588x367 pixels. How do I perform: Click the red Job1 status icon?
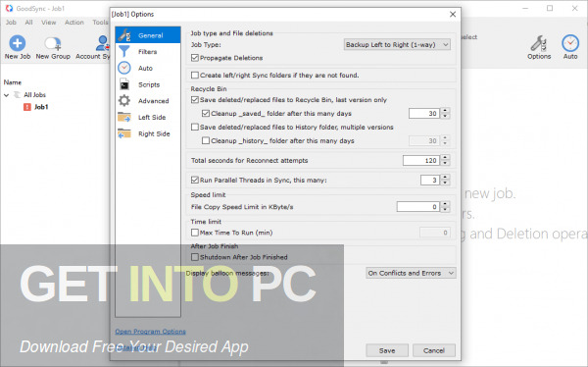point(27,107)
